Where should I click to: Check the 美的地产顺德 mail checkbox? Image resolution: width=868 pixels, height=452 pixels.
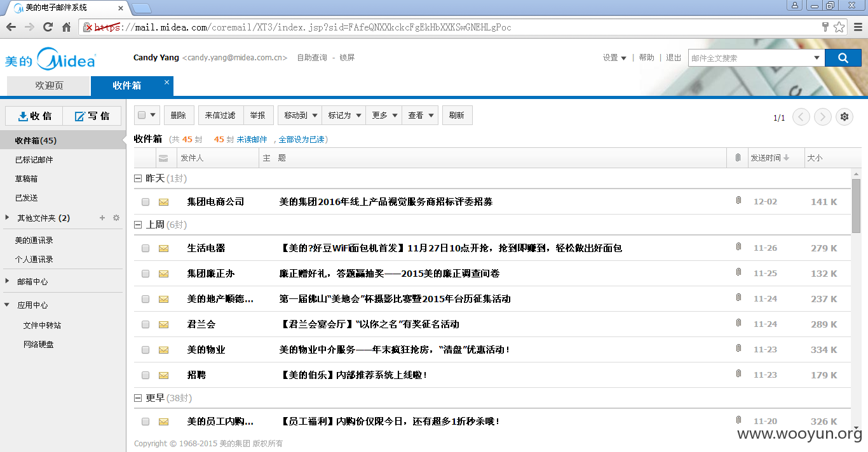[x=146, y=299]
